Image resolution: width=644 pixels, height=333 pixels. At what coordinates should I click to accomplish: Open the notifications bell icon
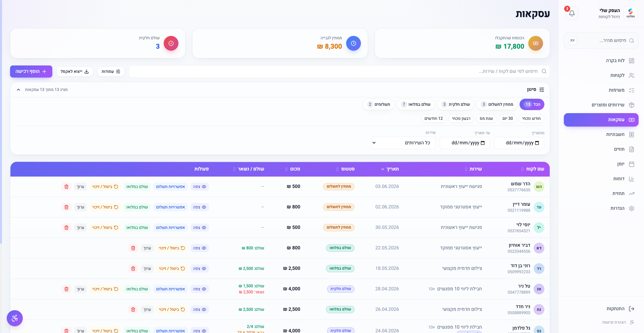point(572,13)
